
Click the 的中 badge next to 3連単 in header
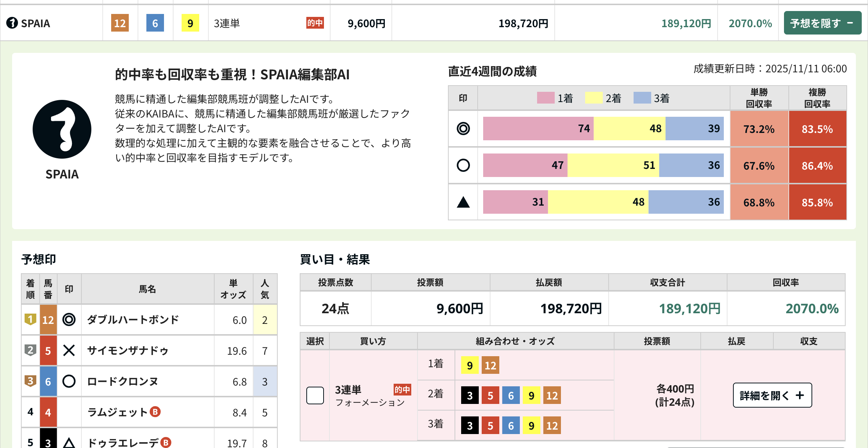[x=314, y=23]
